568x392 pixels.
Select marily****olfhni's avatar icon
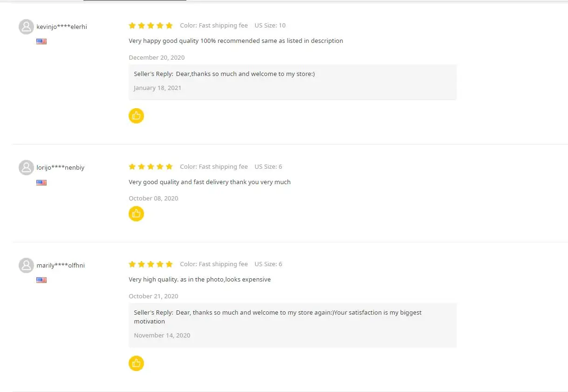(26, 266)
